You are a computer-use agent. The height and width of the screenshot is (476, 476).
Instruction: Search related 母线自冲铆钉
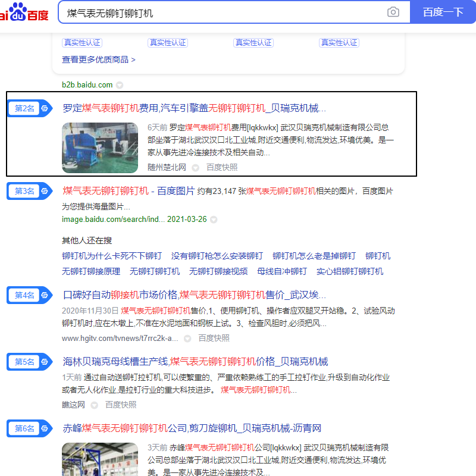point(282,271)
